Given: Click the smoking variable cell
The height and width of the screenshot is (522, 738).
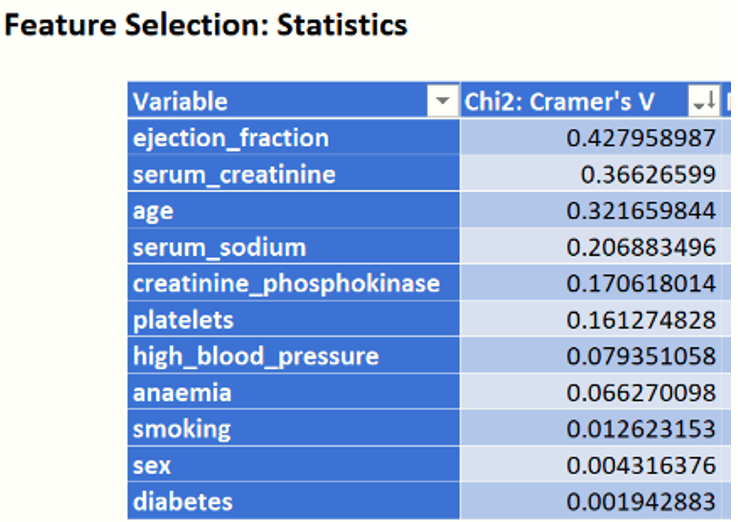Looking at the screenshot, I should click(181, 429).
